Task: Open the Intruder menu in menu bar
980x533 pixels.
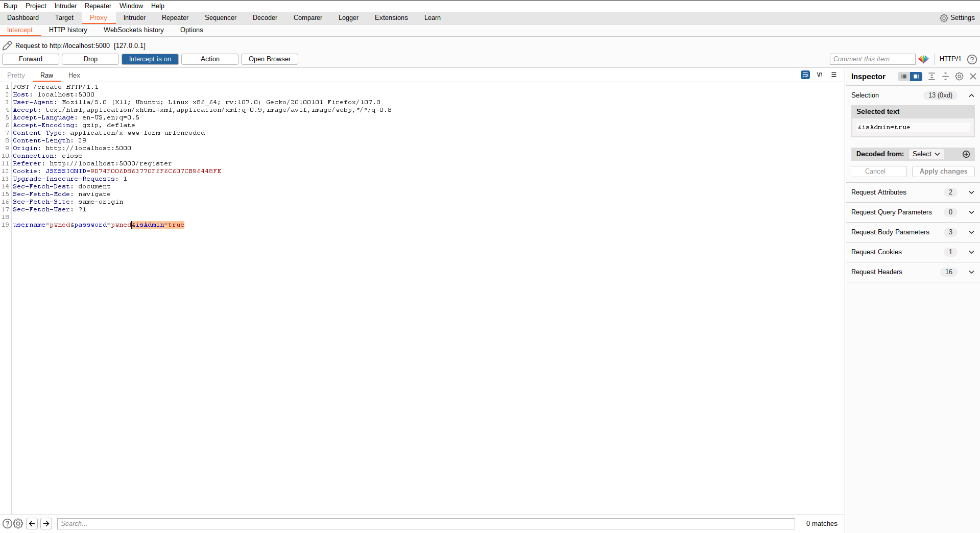Action: tap(65, 6)
